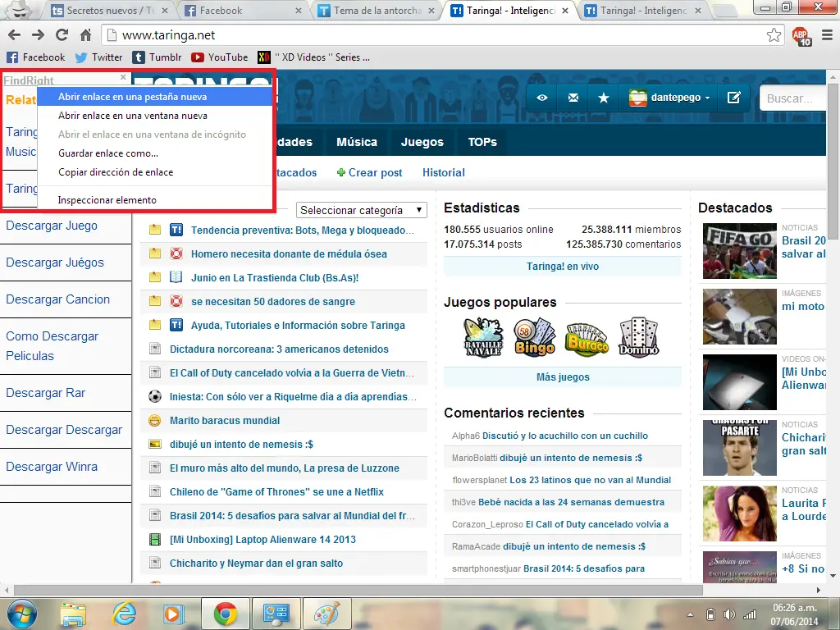Open the Dominó game icon
This screenshot has height=630, width=840.
click(638, 337)
